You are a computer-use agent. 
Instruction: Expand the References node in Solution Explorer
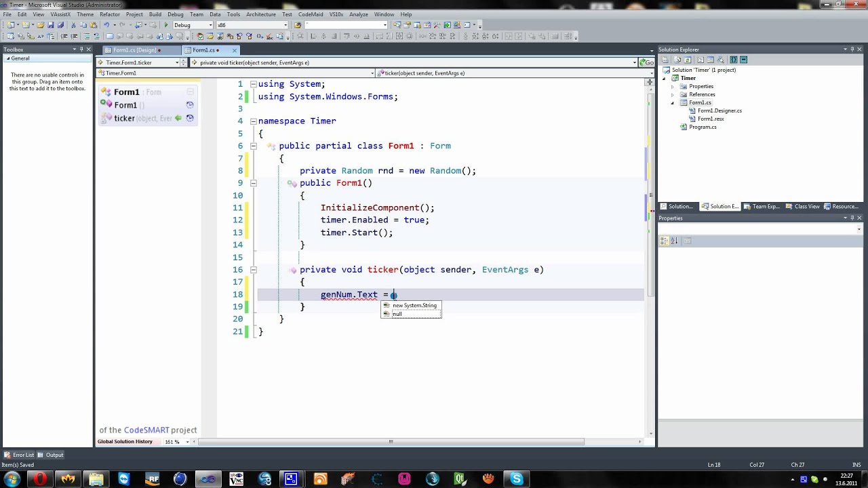click(673, 94)
